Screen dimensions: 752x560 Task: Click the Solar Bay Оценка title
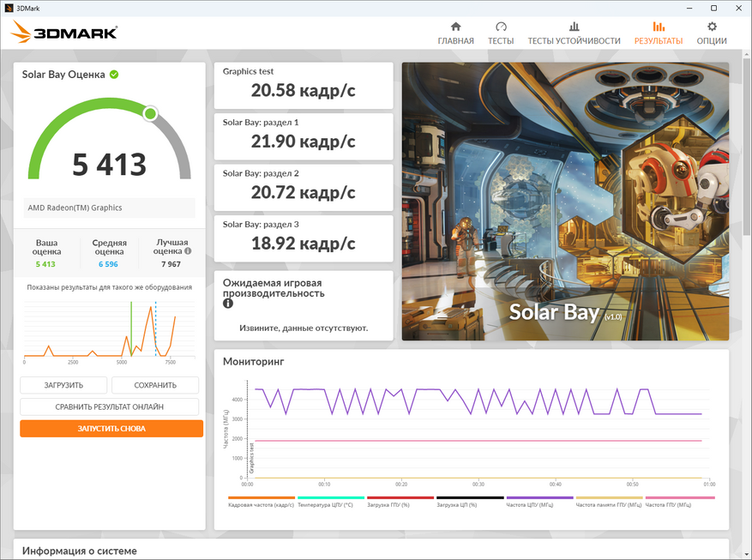63,75
